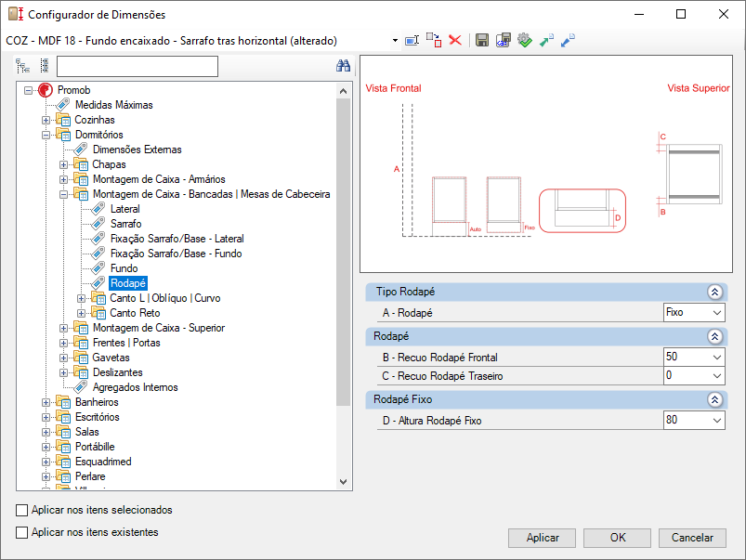This screenshot has height=560, width=746.
Task: Expand the Escritórios tree node
Action: [46, 417]
